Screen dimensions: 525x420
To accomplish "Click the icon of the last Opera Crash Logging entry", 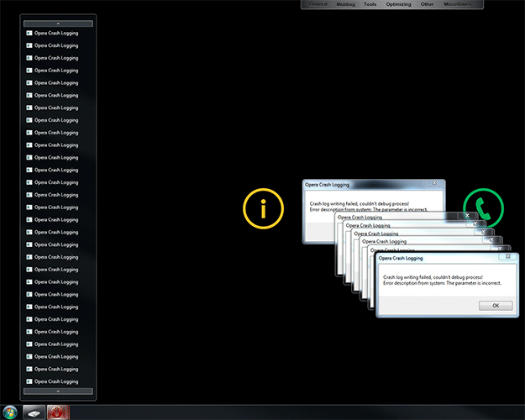I will (x=29, y=381).
